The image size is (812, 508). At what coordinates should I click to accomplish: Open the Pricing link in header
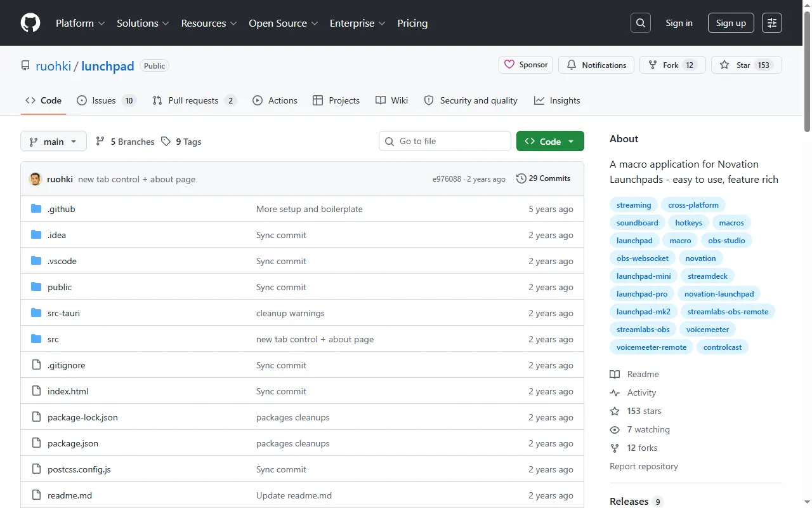pos(412,23)
